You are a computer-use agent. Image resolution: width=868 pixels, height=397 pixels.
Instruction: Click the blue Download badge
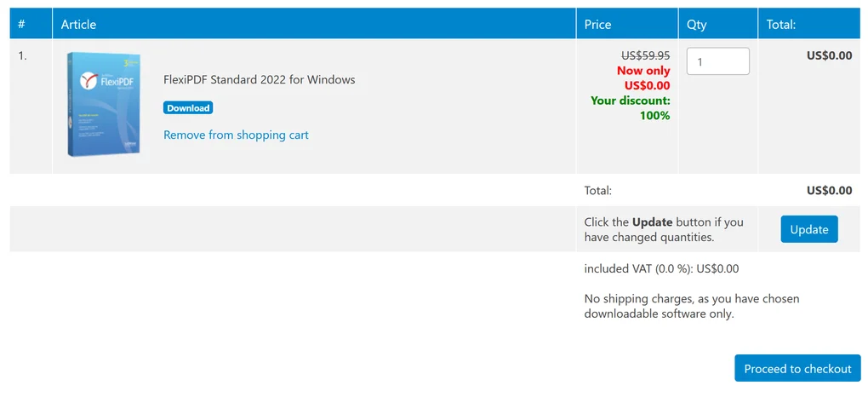(187, 108)
